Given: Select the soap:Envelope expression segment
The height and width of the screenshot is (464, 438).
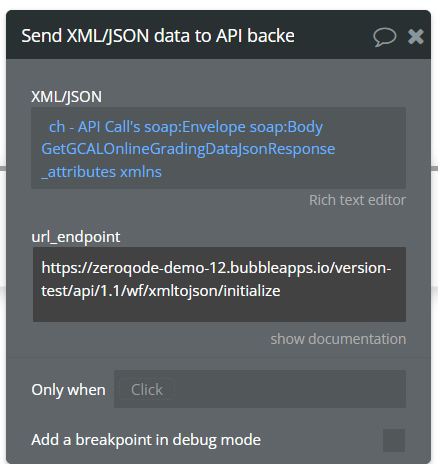Looking at the screenshot, I should click(195, 127).
